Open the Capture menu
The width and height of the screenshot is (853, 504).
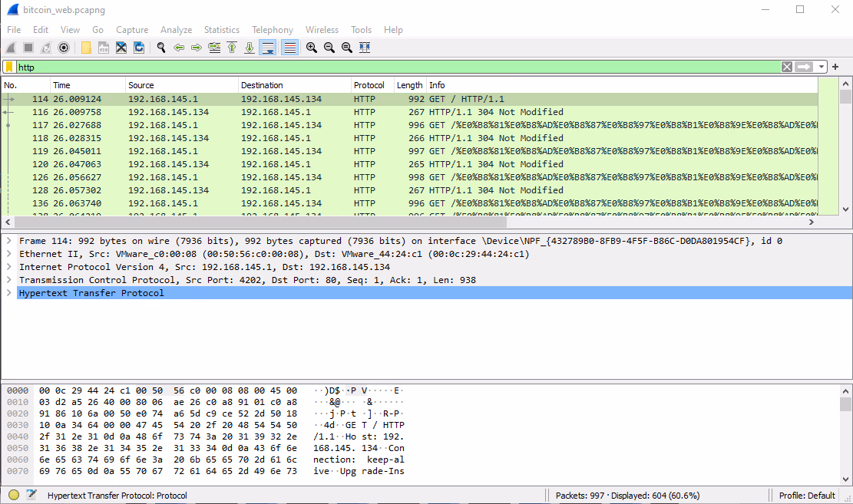(132, 30)
